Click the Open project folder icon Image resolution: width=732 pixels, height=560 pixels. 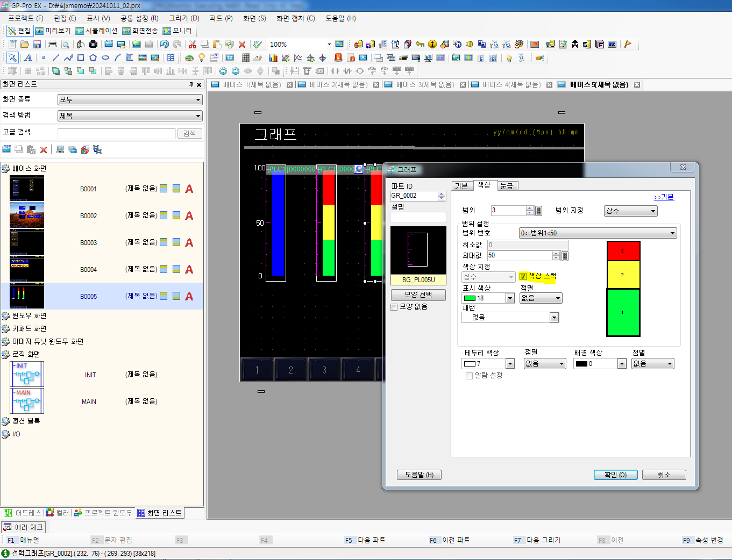[x=25, y=44]
